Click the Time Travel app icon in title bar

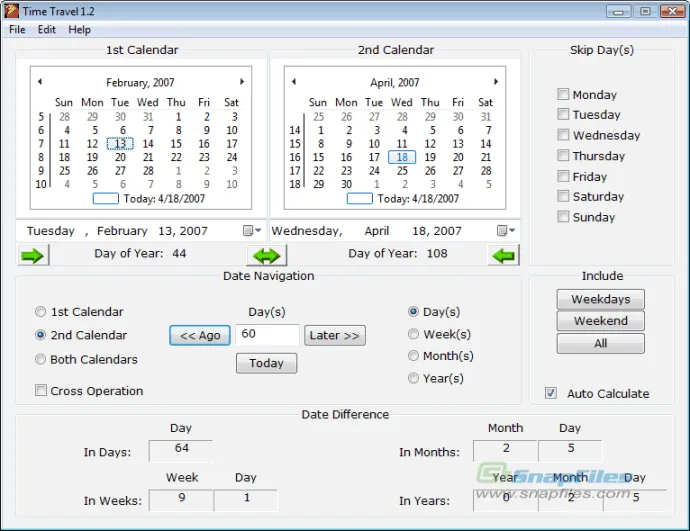pyautogui.click(x=11, y=11)
